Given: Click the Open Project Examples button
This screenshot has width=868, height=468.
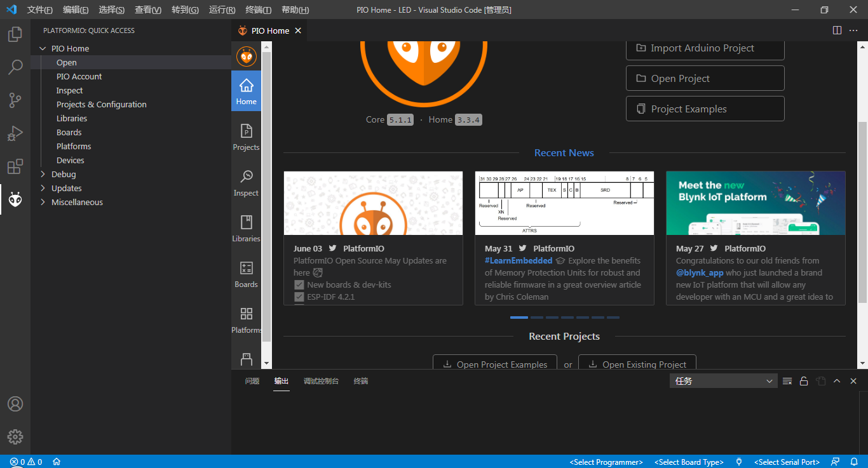Looking at the screenshot, I should point(495,363).
